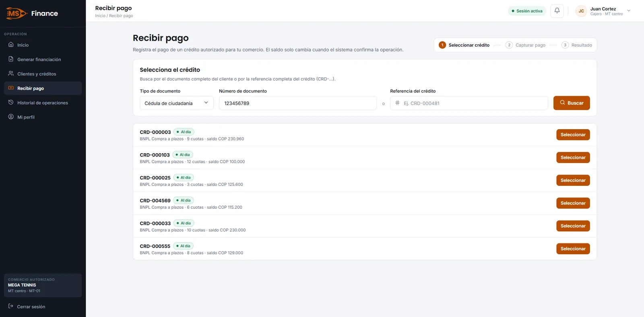Viewport: 644px width, 317px height.
Task: Click the Historial de operaciones clock icon
Action: coord(11,103)
